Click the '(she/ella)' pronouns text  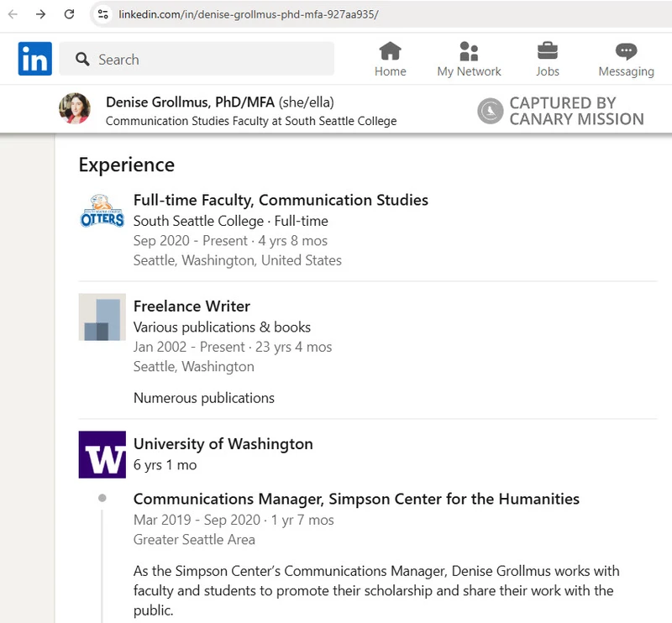306,102
